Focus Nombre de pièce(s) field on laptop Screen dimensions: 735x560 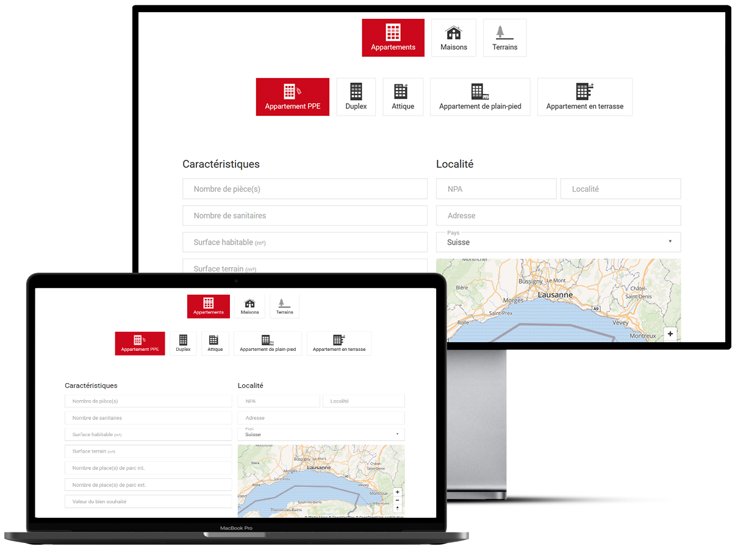[x=148, y=401]
